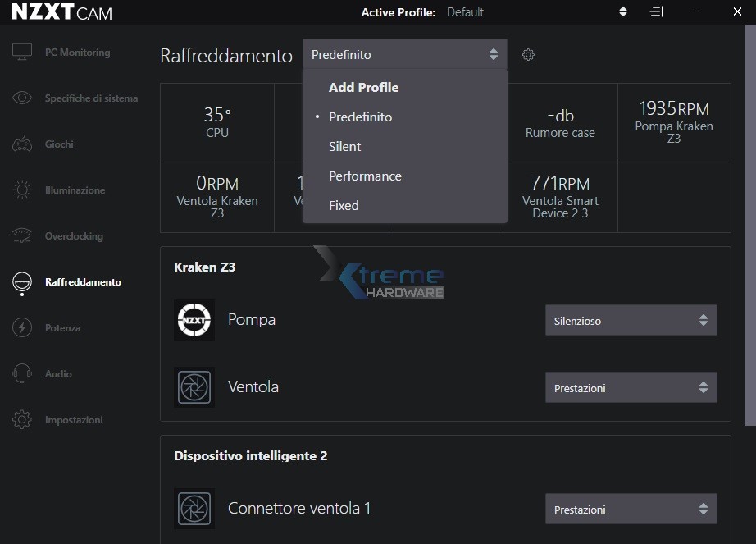Click the Pompa label

click(252, 319)
